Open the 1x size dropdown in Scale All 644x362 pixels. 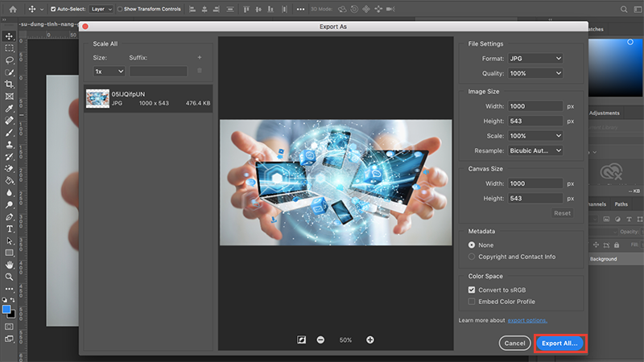(109, 72)
